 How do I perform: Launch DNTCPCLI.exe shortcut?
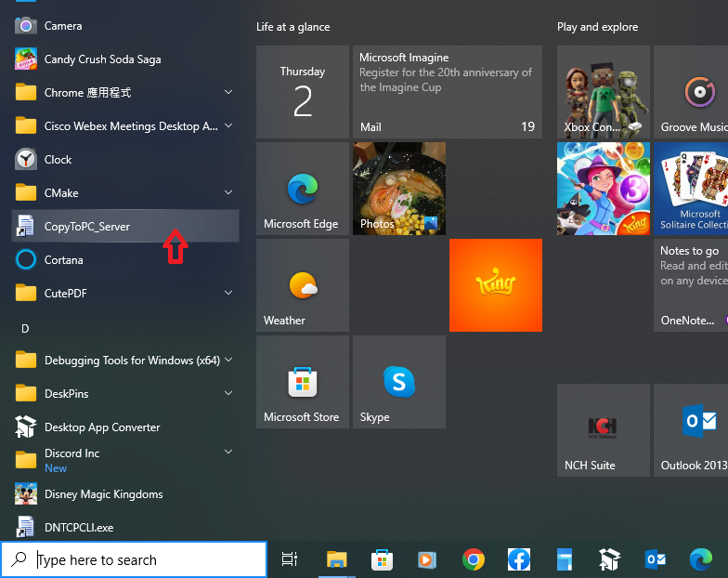tap(125, 528)
